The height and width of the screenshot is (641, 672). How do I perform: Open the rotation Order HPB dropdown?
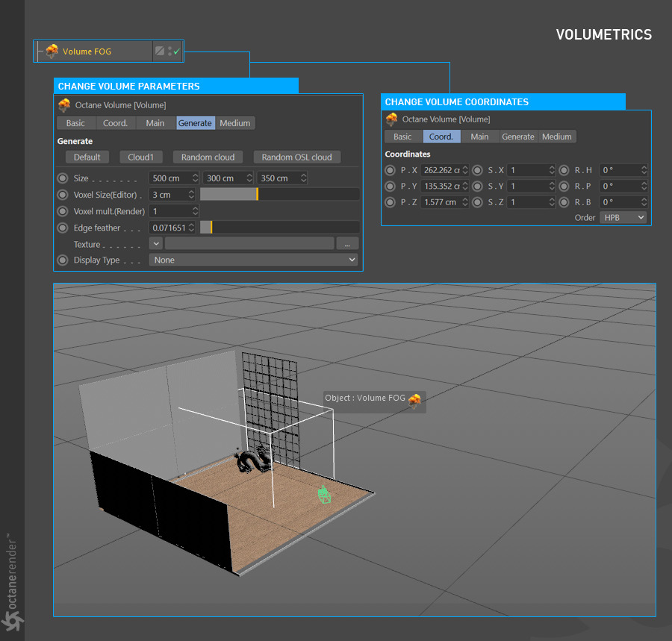623,217
